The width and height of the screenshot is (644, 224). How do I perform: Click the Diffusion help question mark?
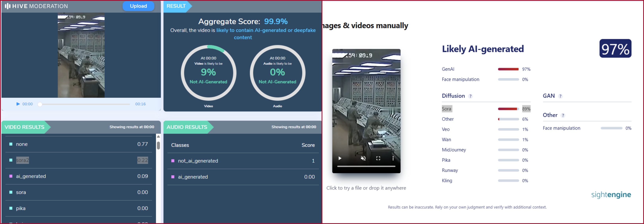470,96
